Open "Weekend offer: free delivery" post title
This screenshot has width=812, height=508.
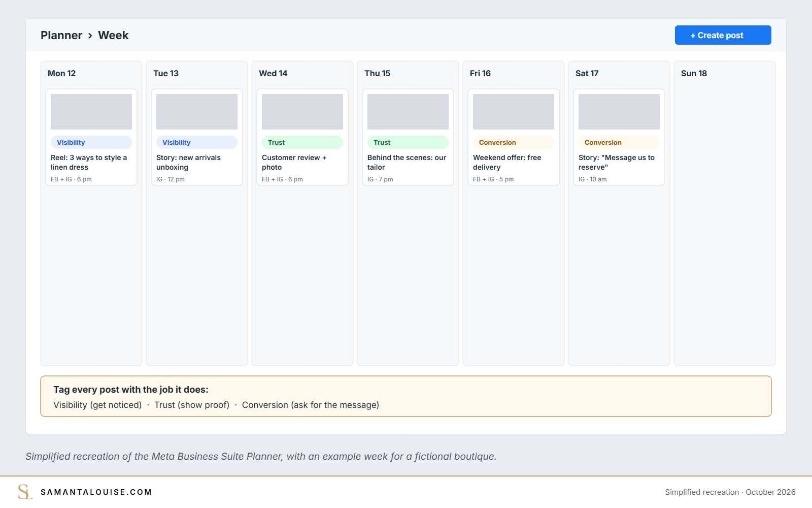[507, 163]
